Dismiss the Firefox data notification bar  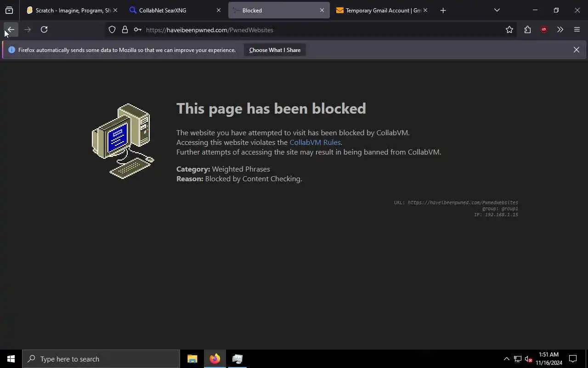tap(576, 50)
